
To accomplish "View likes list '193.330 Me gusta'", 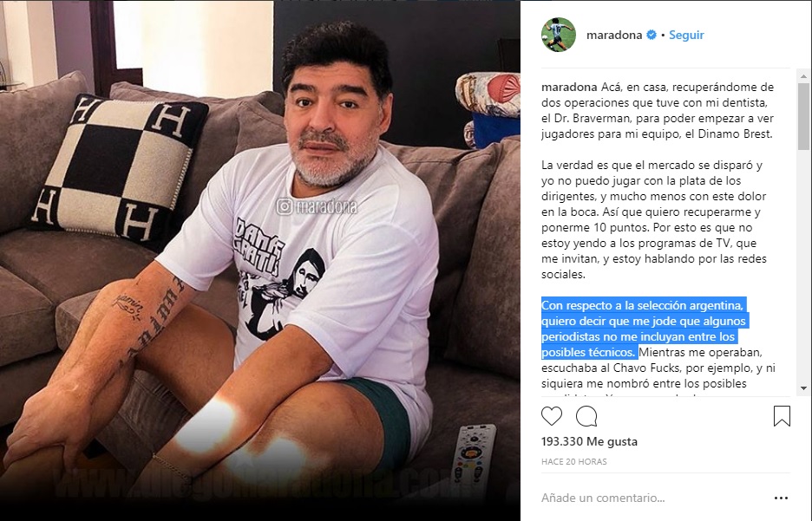I will point(589,441).
